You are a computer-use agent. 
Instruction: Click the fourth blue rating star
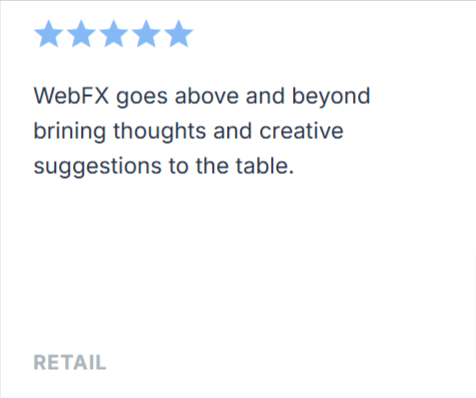(146, 34)
